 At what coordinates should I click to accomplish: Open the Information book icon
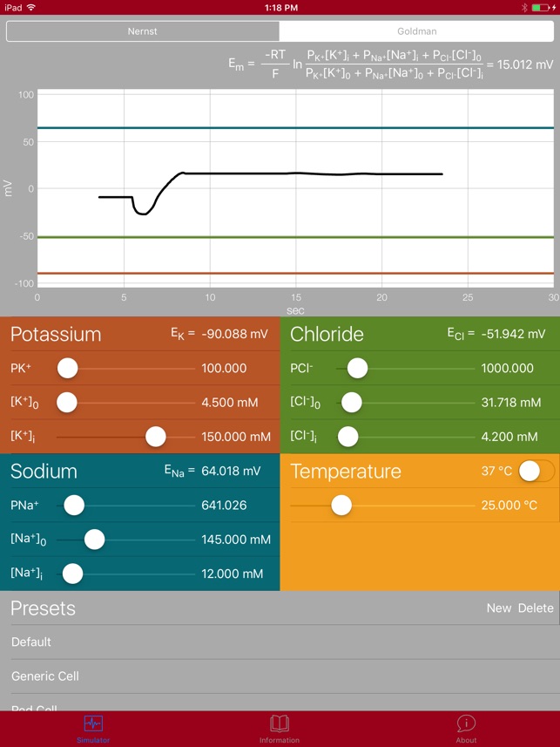tap(279, 726)
